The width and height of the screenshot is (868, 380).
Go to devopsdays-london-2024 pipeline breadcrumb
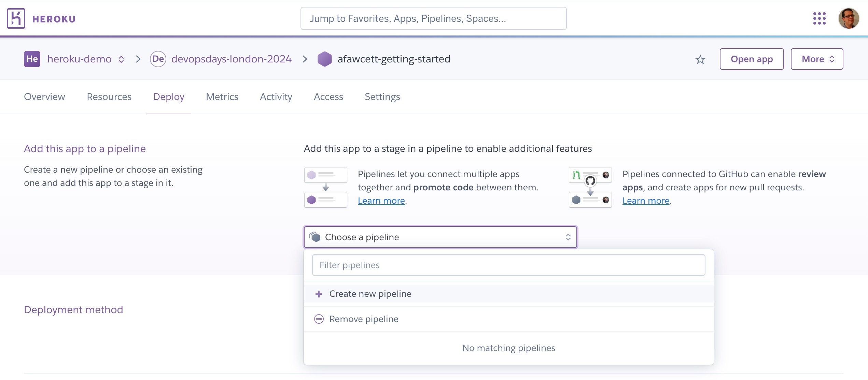tap(231, 59)
